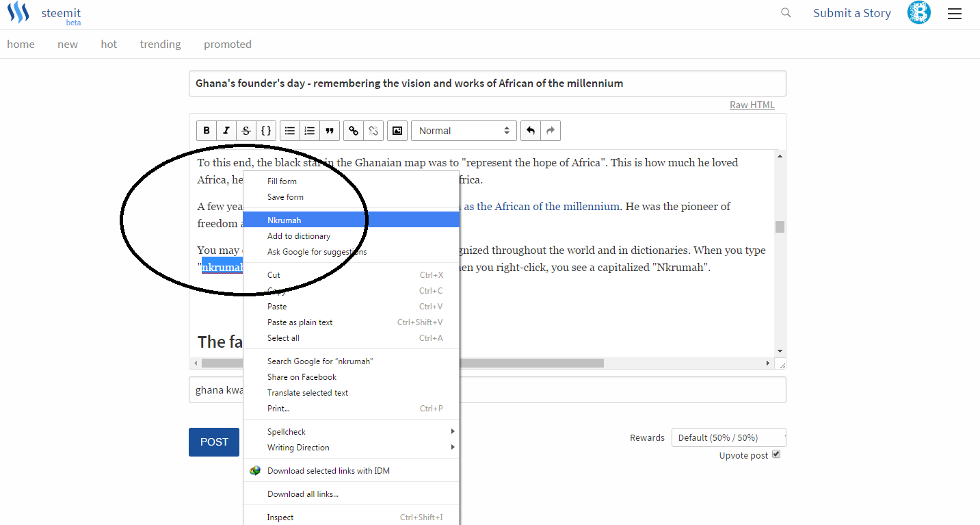Open the Submit a Story link
Viewport: 980px width, 525px height.
point(852,13)
